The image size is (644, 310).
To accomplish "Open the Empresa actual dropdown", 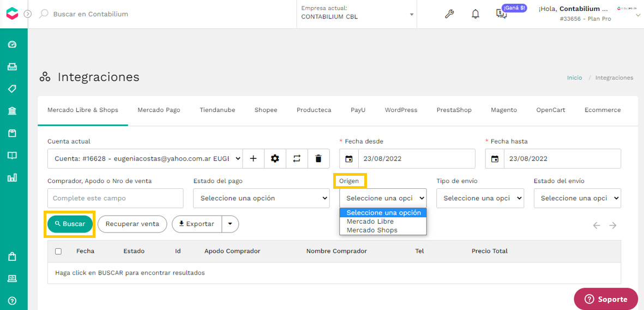I will coord(357,14).
